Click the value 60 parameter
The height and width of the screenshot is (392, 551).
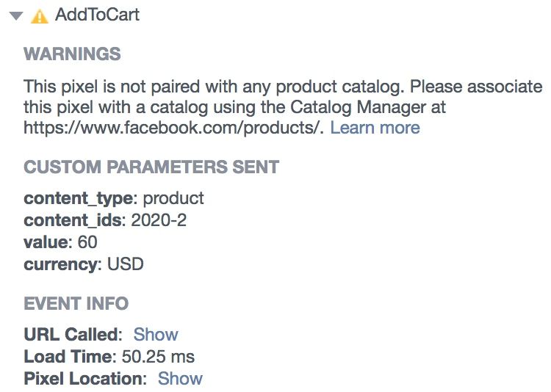(x=60, y=242)
